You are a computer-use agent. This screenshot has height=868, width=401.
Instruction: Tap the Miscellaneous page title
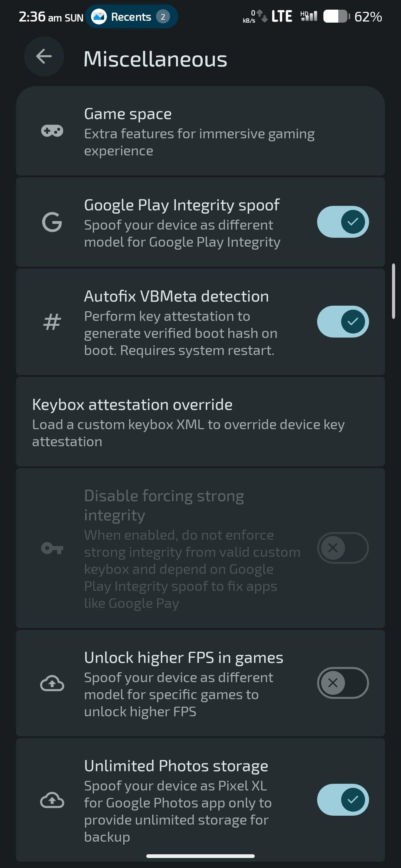(x=155, y=59)
